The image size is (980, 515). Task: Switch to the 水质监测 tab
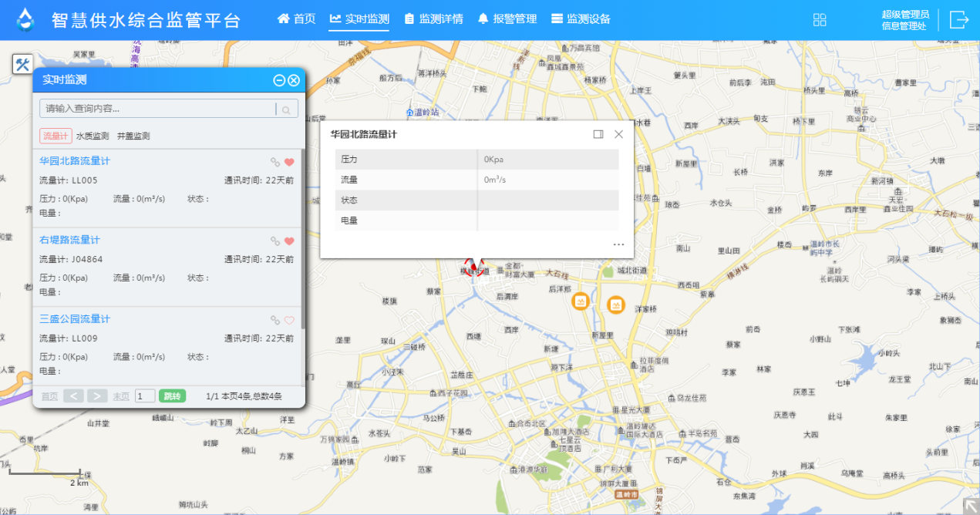tap(93, 136)
